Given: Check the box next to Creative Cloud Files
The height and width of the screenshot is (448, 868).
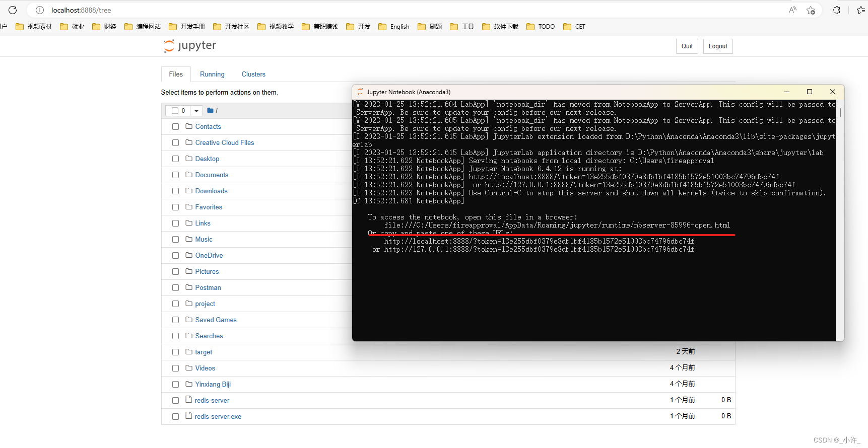Looking at the screenshot, I should (x=175, y=143).
